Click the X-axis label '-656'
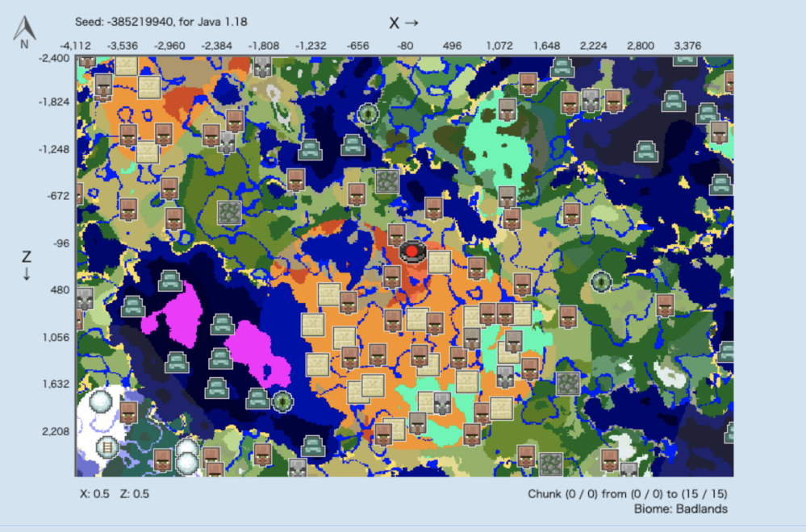Viewport: 806px width, 532px height. point(357,46)
